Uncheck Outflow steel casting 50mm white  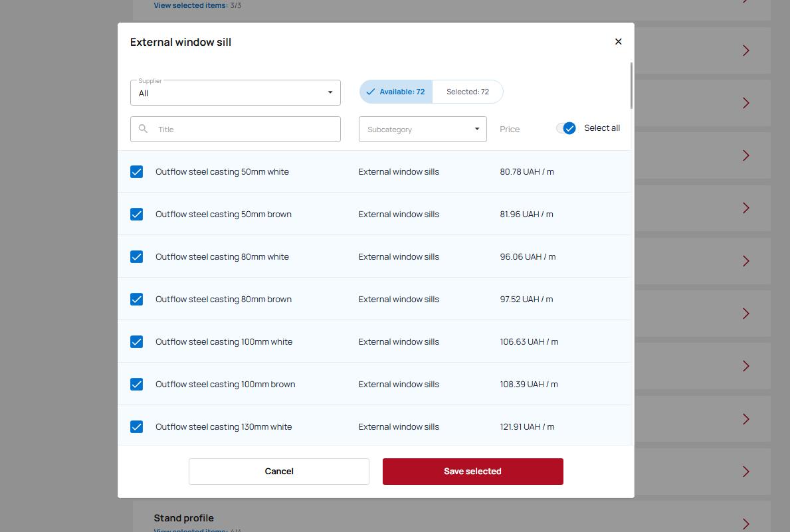coord(136,172)
